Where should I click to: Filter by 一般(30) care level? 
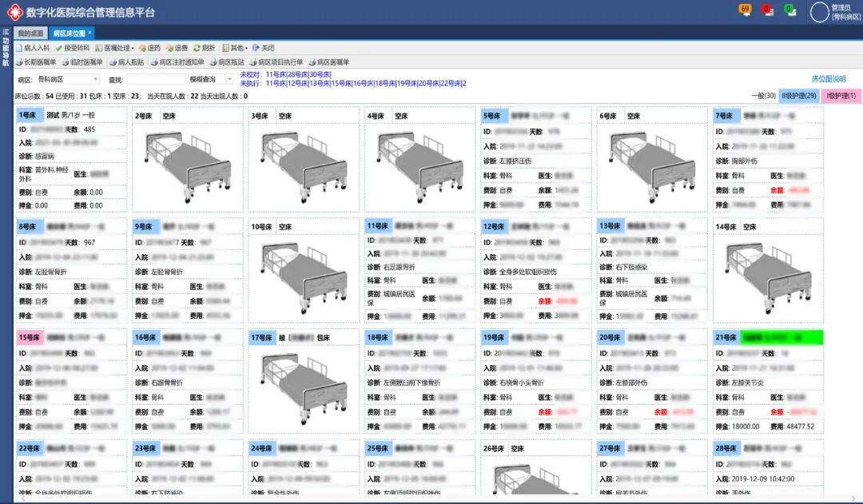[763, 96]
